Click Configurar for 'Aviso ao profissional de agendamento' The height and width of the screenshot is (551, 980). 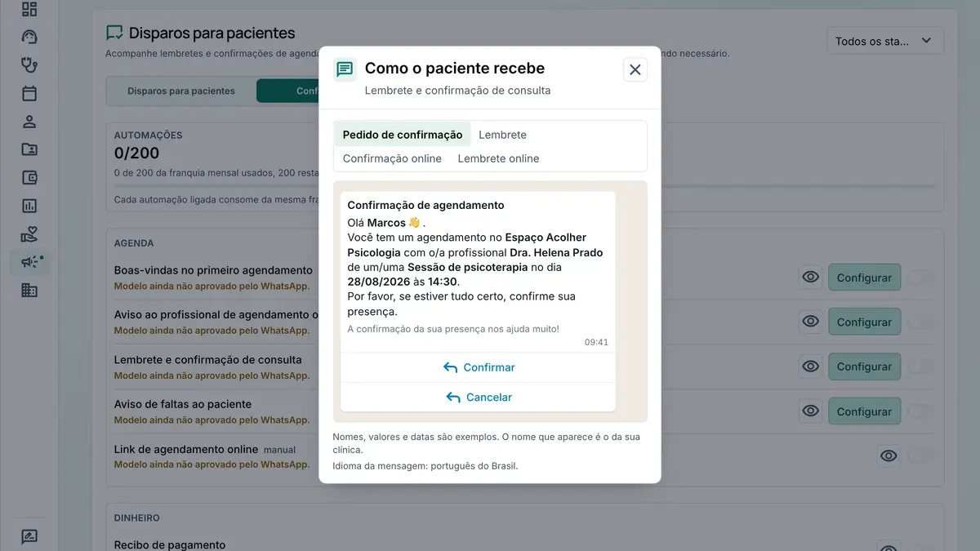click(864, 322)
